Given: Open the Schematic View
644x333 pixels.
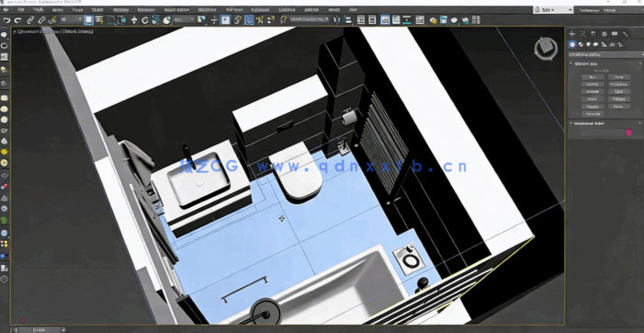Looking at the screenshot, I should click(407, 19).
